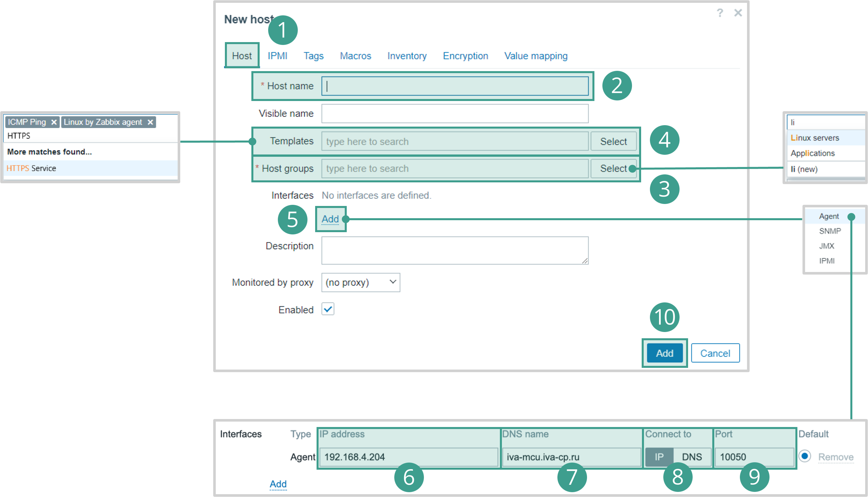Viewport: 868px width, 497px height.
Task: Set Connect to option to IP
Action: coord(659,457)
